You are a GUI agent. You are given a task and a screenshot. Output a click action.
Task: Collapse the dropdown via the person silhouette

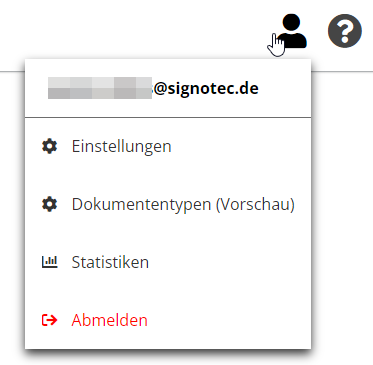291,31
